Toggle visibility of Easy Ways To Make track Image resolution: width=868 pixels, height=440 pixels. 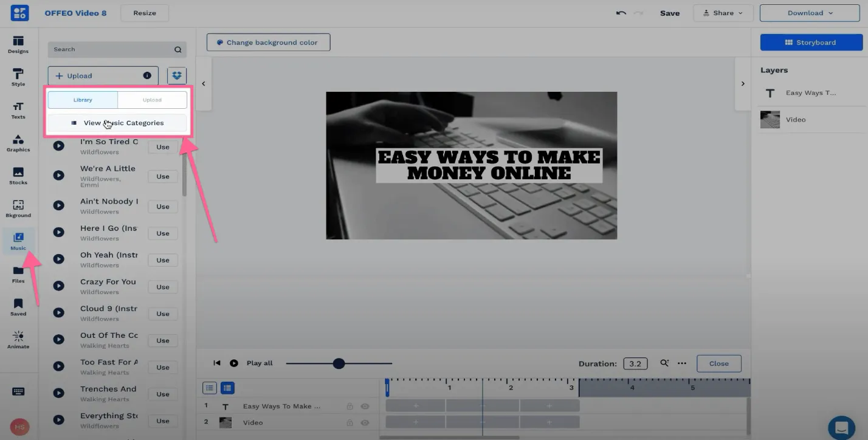(x=365, y=406)
